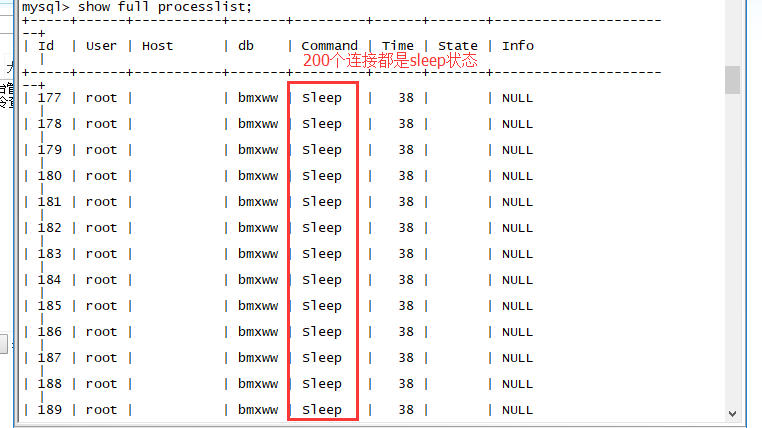The image size is (762, 428).
Task: Select the Time column header
Action: pyautogui.click(x=397, y=46)
